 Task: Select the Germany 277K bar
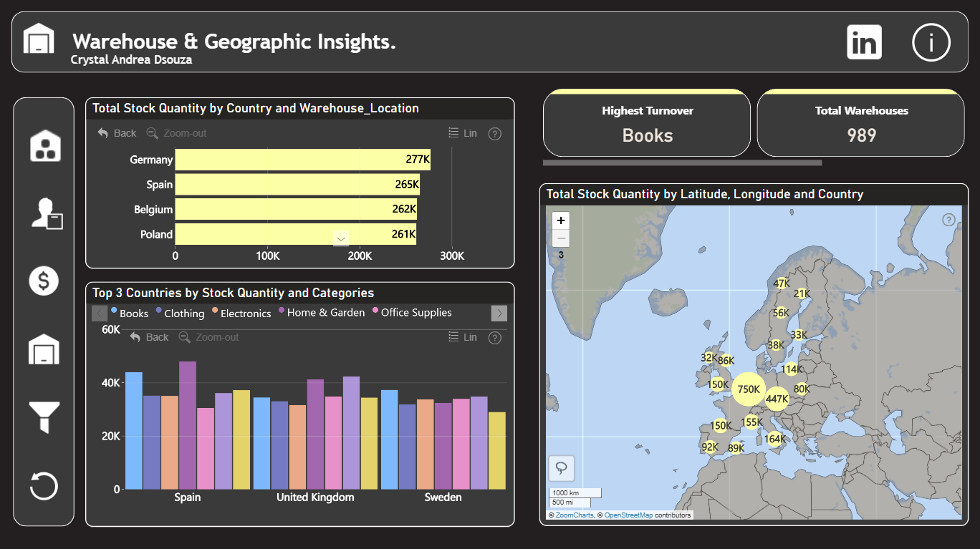tap(303, 160)
